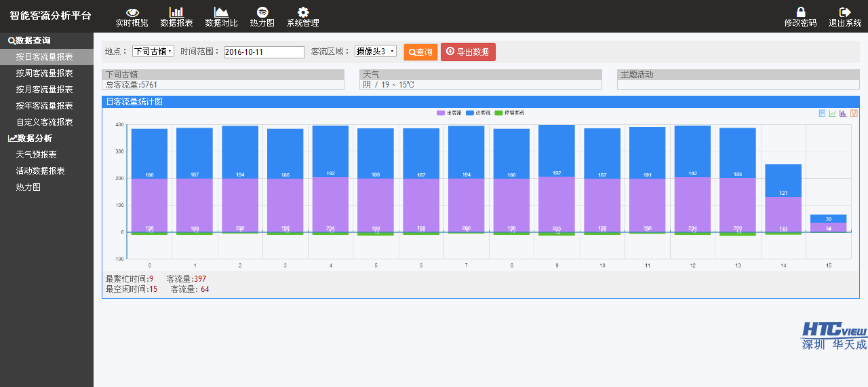Switch chart to line graph icon
The height and width of the screenshot is (387, 868).
click(x=832, y=113)
